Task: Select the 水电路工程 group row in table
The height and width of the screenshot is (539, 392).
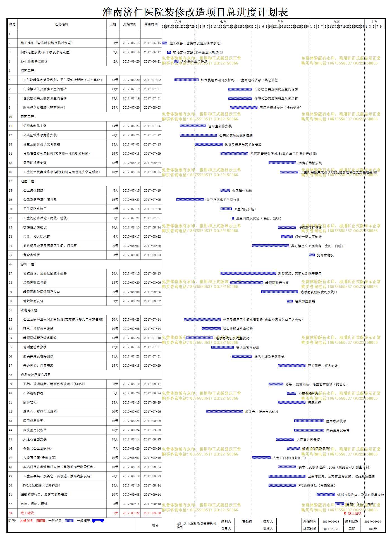Action: coord(85,310)
